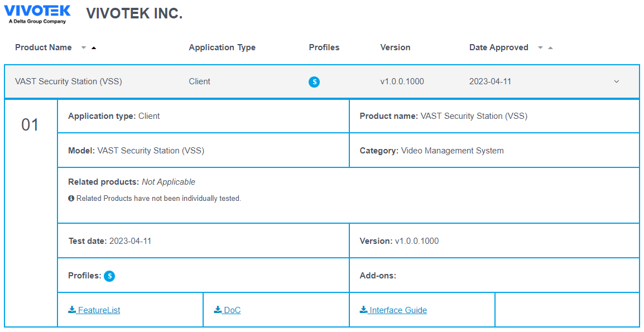Click the Product Name column header
This screenshot has height=332, width=644.
point(44,47)
